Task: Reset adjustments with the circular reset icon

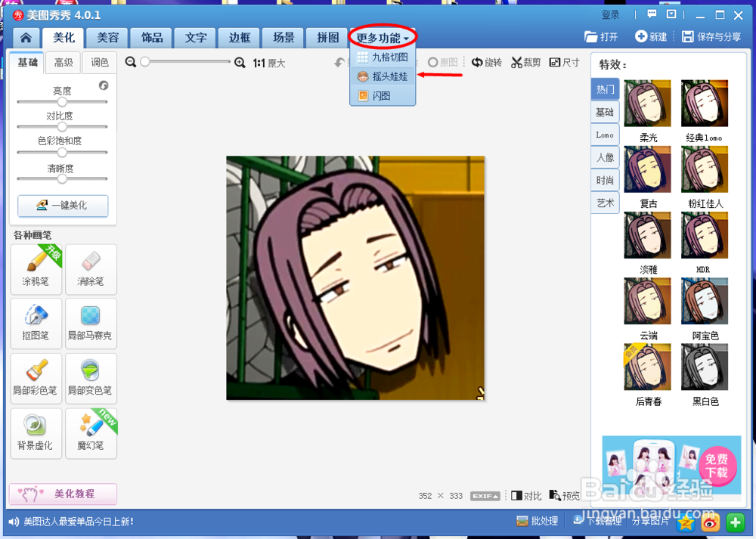Action: [x=104, y=85]
